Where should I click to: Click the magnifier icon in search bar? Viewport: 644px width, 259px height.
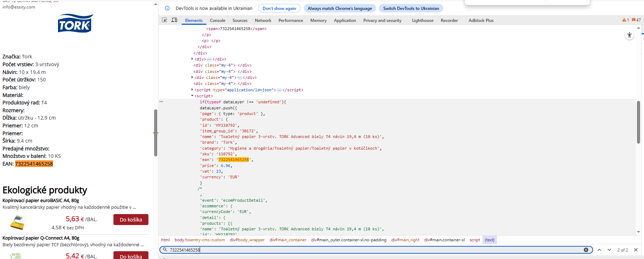coord(165,249)
